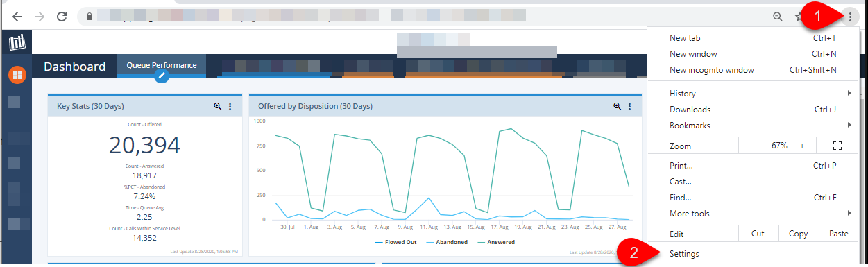Open the address bar zoom magnifier icon
Viewport: 868px width, 267px height.
point(778,16)
